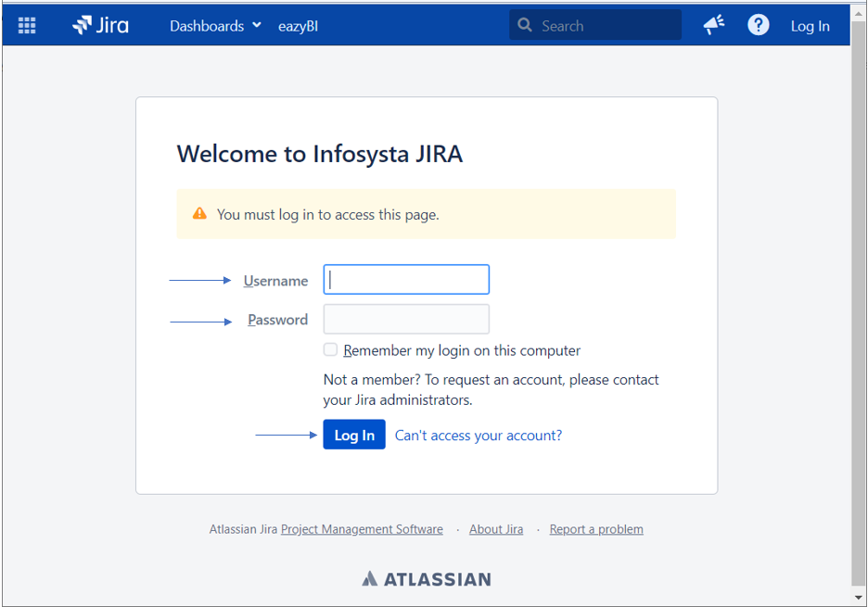868x607 pixels.
Task: Click the Report a problem link
Action: click(596, 529)
